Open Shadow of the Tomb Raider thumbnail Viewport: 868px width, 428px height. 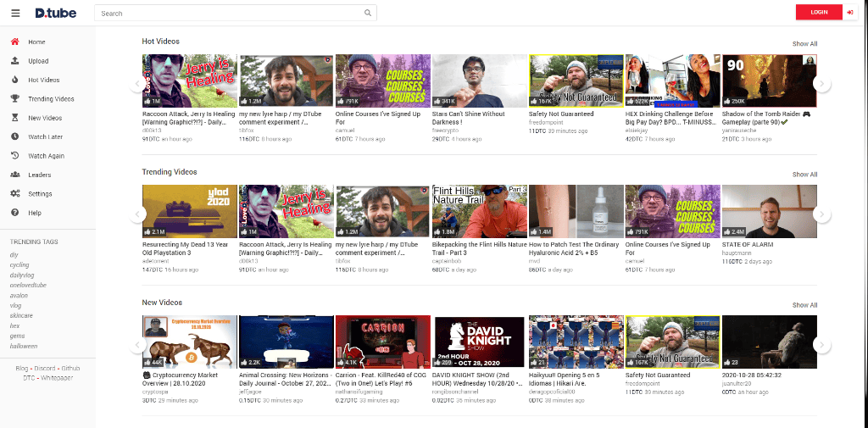[x=770, y=81]
